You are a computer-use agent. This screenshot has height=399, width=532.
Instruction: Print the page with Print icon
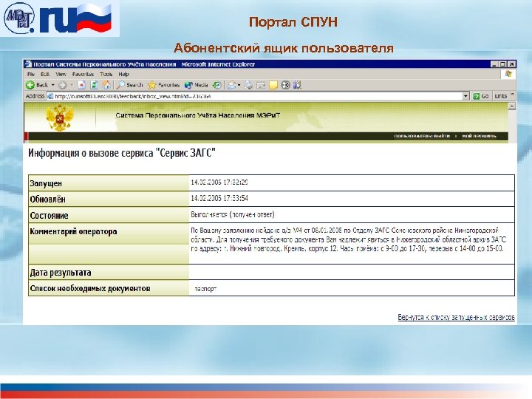tap(248, 85)
